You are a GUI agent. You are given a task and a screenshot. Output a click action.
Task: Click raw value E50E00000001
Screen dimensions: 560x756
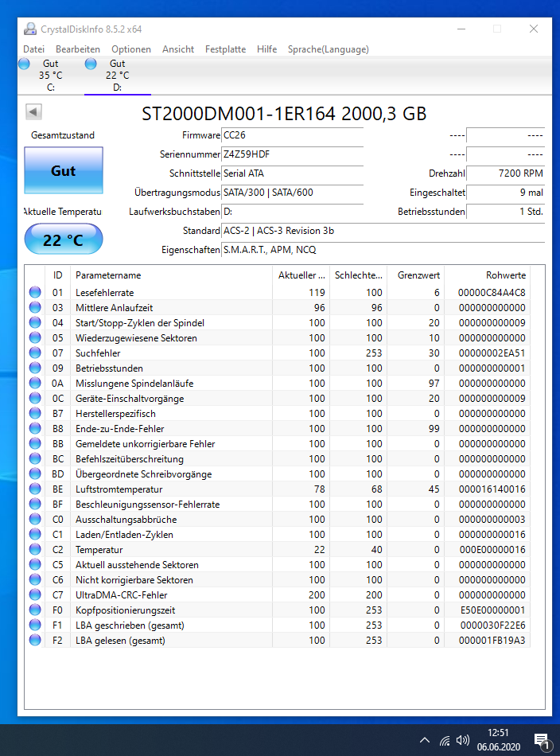pos(492,610)
